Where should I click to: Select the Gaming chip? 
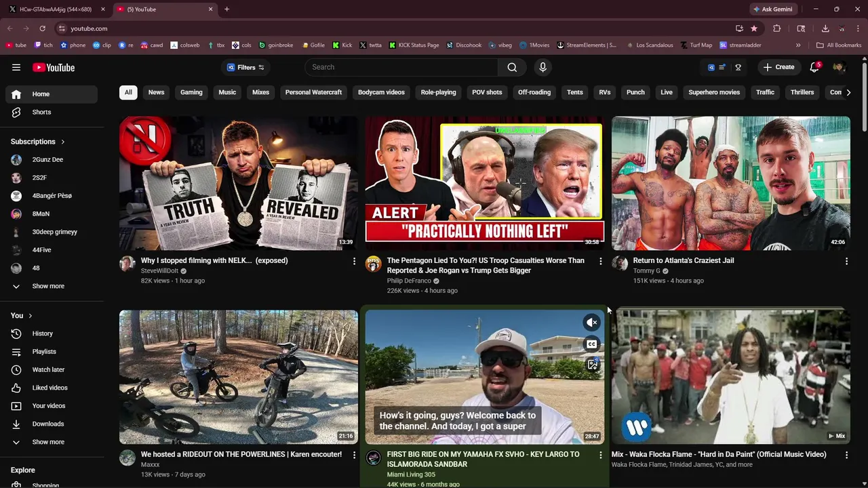[191, 92]
